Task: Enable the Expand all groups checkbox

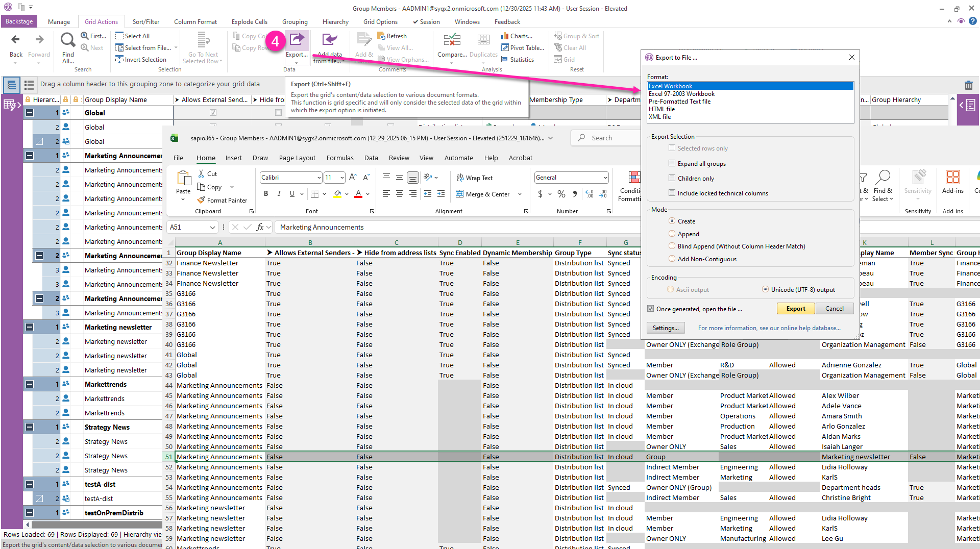Action: (672, 163)
